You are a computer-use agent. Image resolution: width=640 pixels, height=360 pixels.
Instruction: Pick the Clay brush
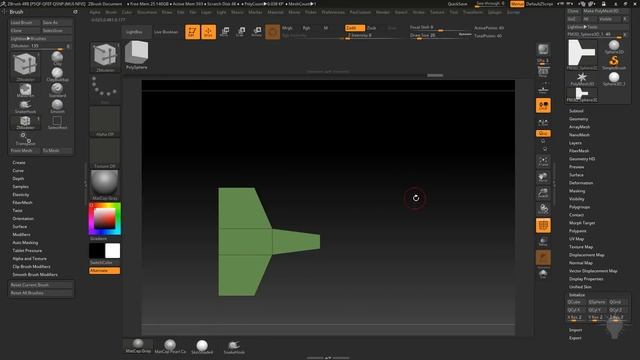tap(57, 58)
